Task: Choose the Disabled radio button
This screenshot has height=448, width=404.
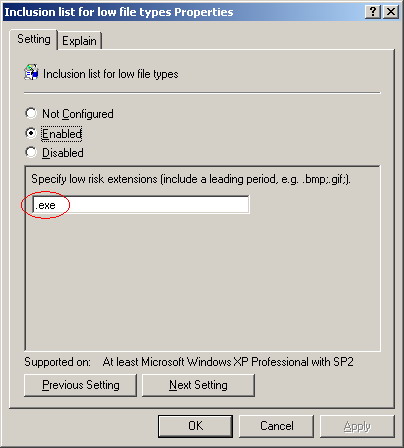Action: pyautogui.click(x=31, y=152)
